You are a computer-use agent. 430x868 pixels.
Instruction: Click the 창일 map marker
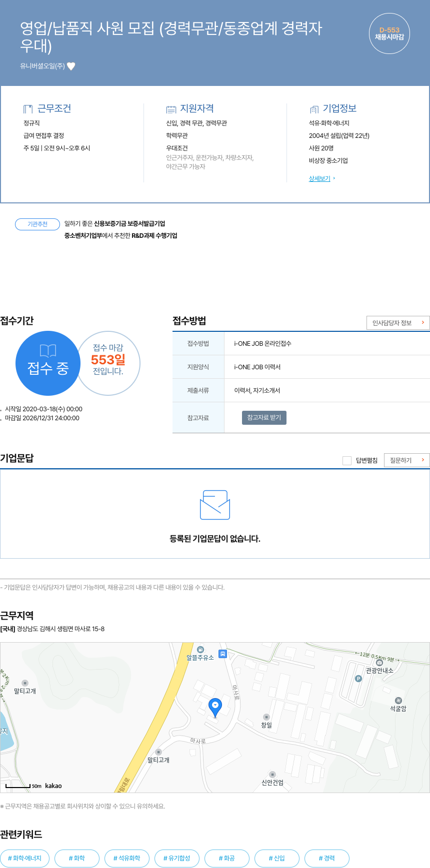click(x=266, y=717)
